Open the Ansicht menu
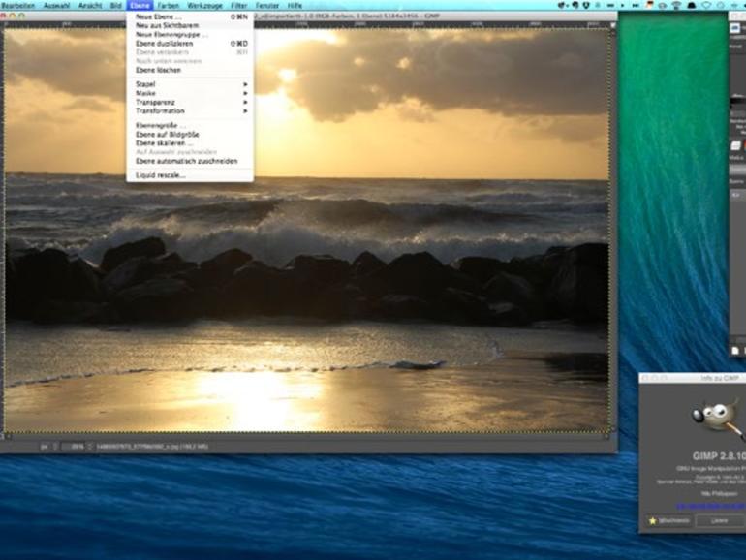This screenshot has width=746, height=560. 90,5
